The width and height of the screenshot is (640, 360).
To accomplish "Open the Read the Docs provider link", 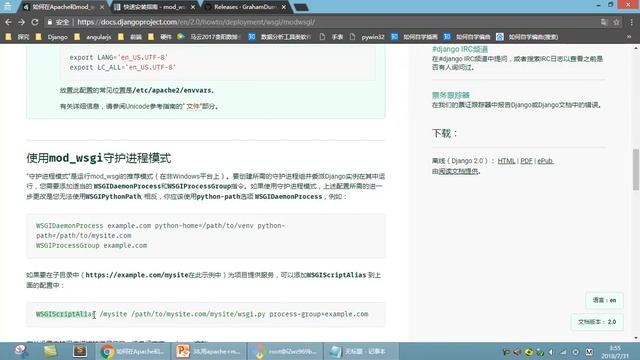I will click(x=458, y=171).
